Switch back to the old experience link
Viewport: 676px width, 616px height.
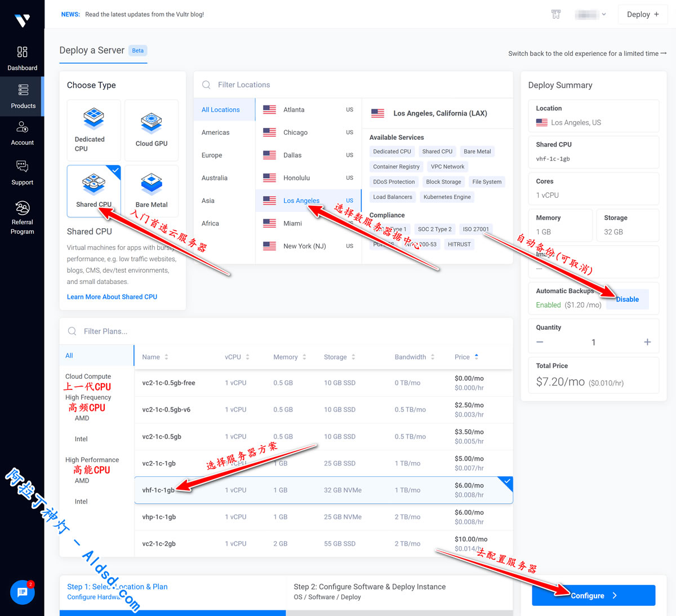point(588,54)
